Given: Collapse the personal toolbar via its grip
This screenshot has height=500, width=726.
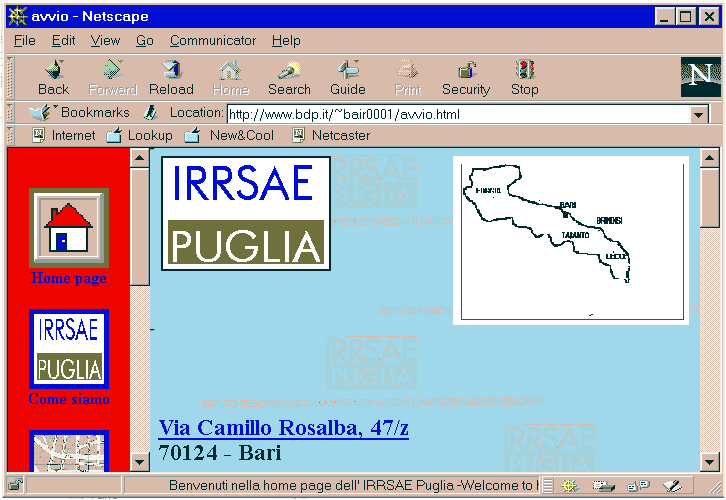Looking at the screenshot, I should pyautogui.click(x=10, y=136).
